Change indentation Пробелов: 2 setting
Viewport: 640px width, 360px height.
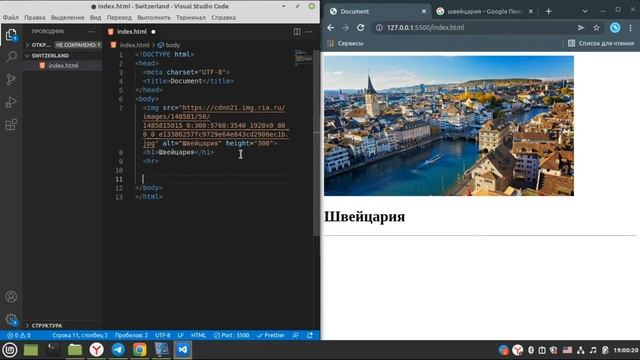click(131, 335)
